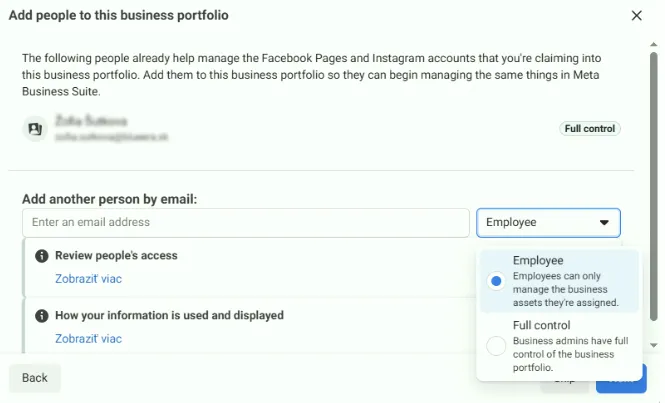Image resolution: width=665 pixels, height=403 pixels.
Task: Open the Employee role dropdown
Action: pyautogui.click(x=548, y=222)
